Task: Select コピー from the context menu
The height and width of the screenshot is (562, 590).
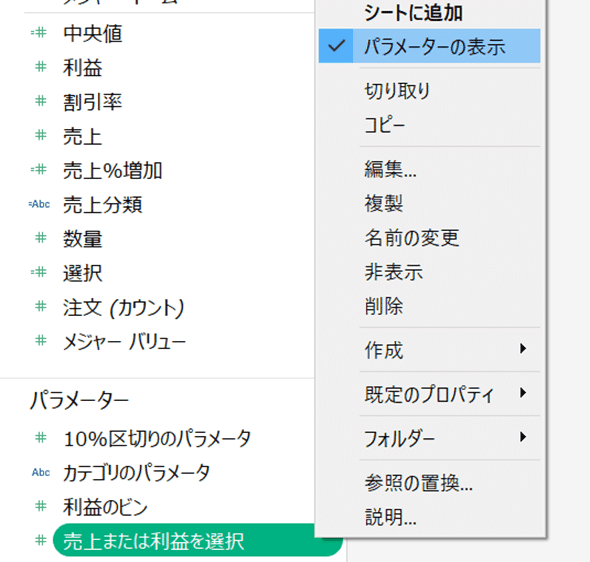Action: [385, 125]
